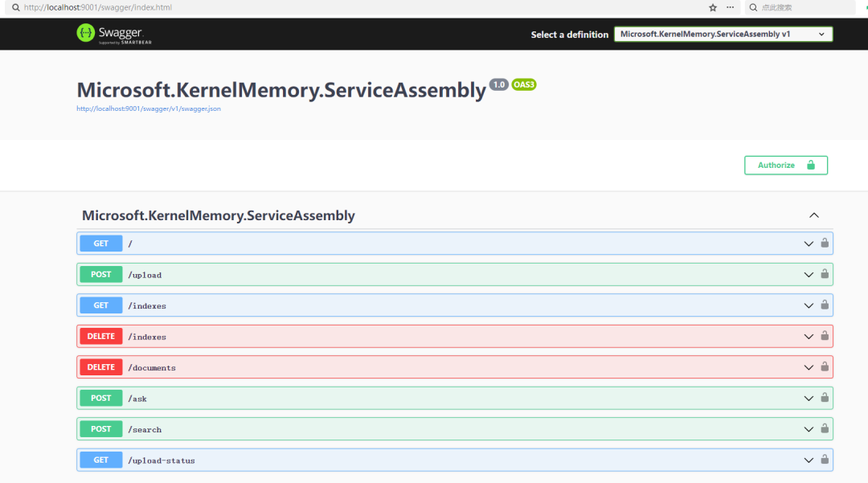Click the lock icon on GET /upload-status row
The image size is (868, 483).
click(825, 460)
